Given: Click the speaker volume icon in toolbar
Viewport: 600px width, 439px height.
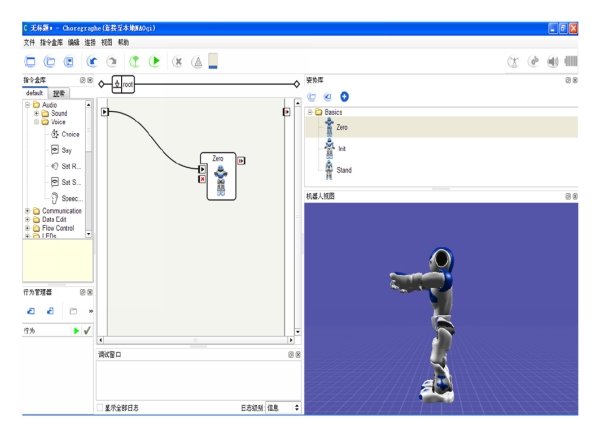Looking at the screenshot, I should (x=553, y=61).
